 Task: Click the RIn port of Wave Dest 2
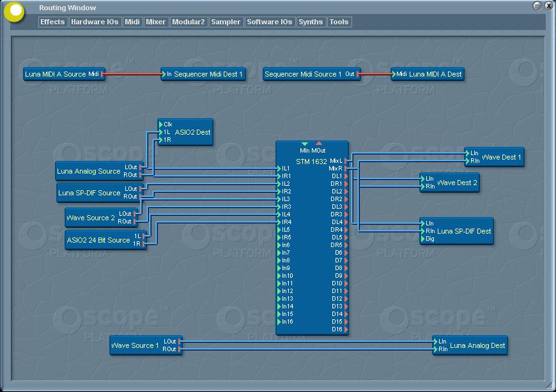tap(422, 186)
